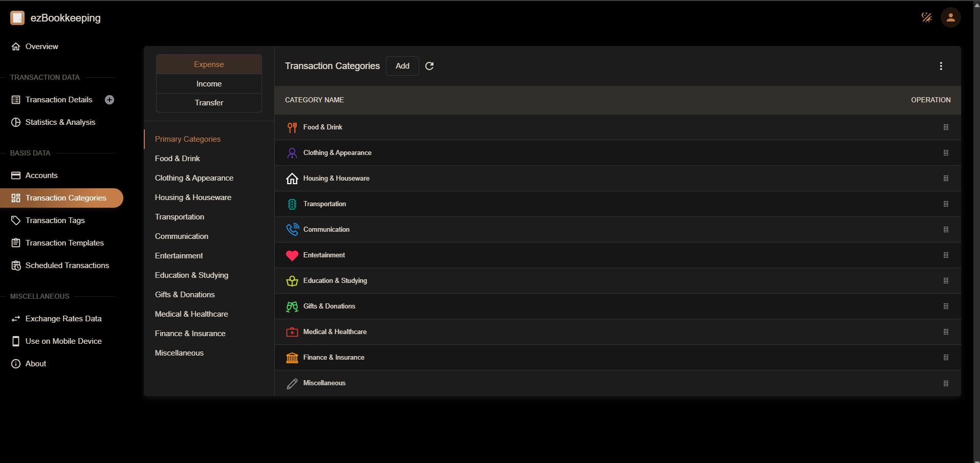Select Communication in left category list
The image size is (980, 463).
(x=209, y=236)
